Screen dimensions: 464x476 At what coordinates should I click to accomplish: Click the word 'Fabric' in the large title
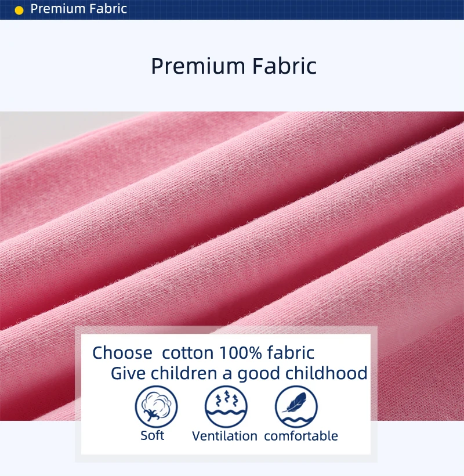click(284, 66)
